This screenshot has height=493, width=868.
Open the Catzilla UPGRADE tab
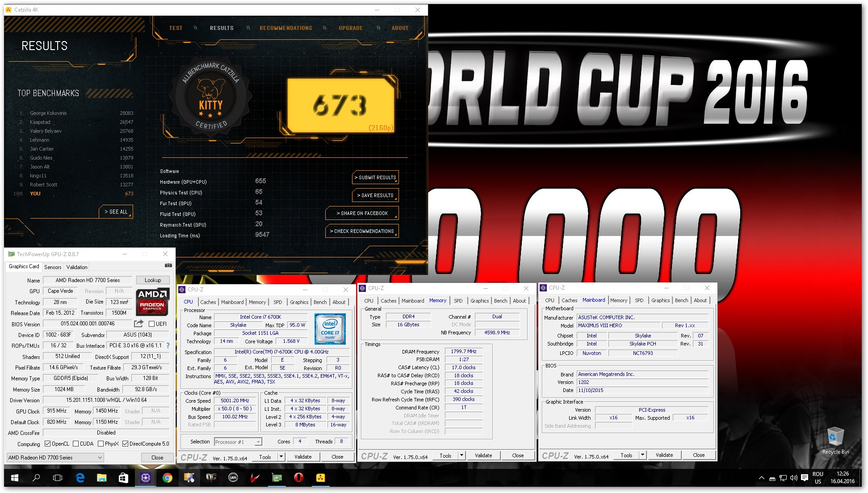(x=351, y=28)
